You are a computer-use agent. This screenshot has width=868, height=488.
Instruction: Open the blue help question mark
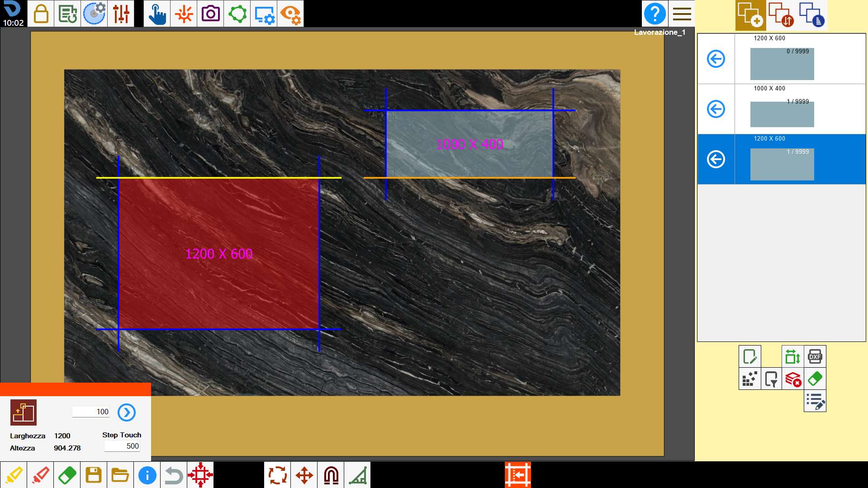pyautogui.click(x=655, y=14)
